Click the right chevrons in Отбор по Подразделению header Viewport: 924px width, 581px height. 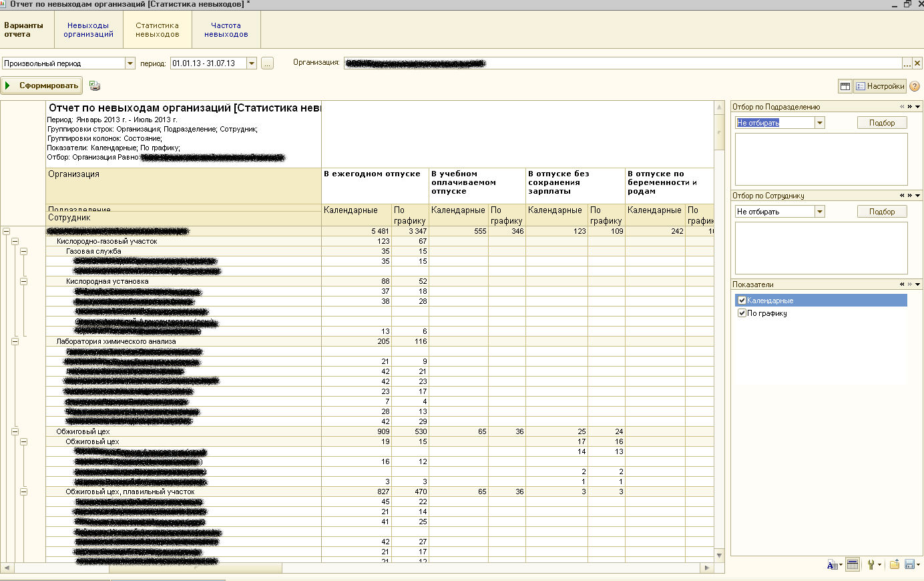click(909, 107)
